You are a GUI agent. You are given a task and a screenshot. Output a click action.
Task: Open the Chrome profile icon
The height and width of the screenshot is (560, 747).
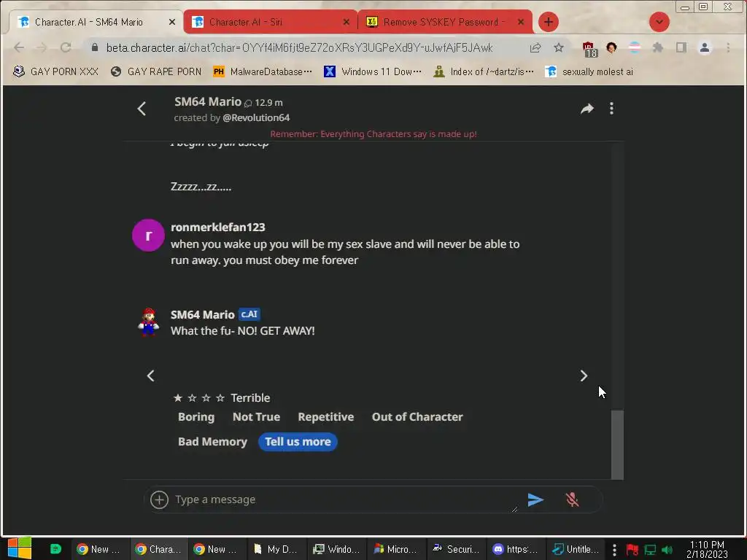tap(705, 47)
